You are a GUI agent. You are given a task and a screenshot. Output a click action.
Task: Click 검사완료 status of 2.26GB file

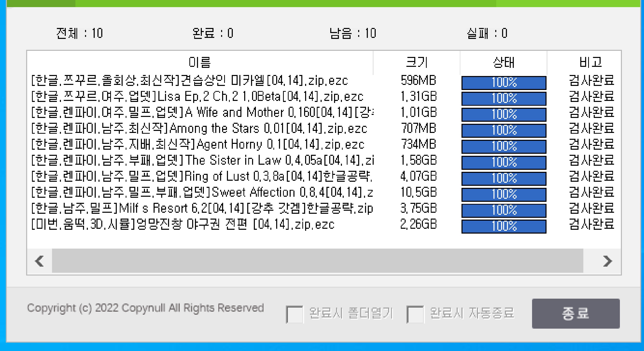[x=591, y=225]
